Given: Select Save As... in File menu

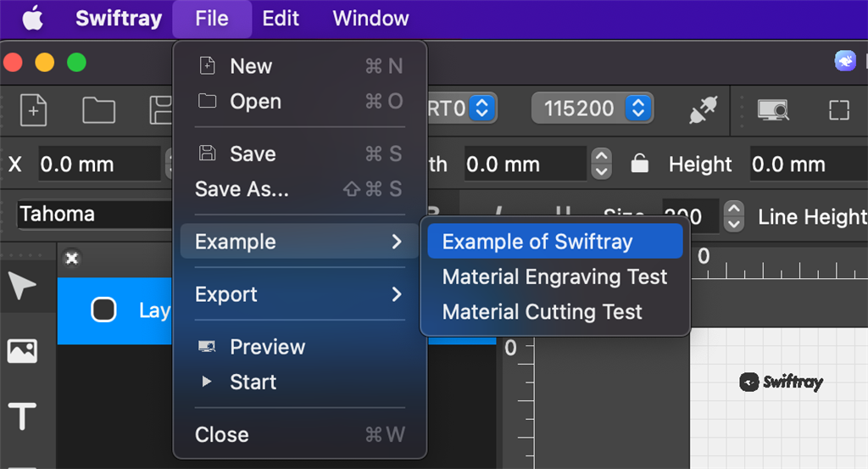Looking at the screenshot, I should coord(242,189).
